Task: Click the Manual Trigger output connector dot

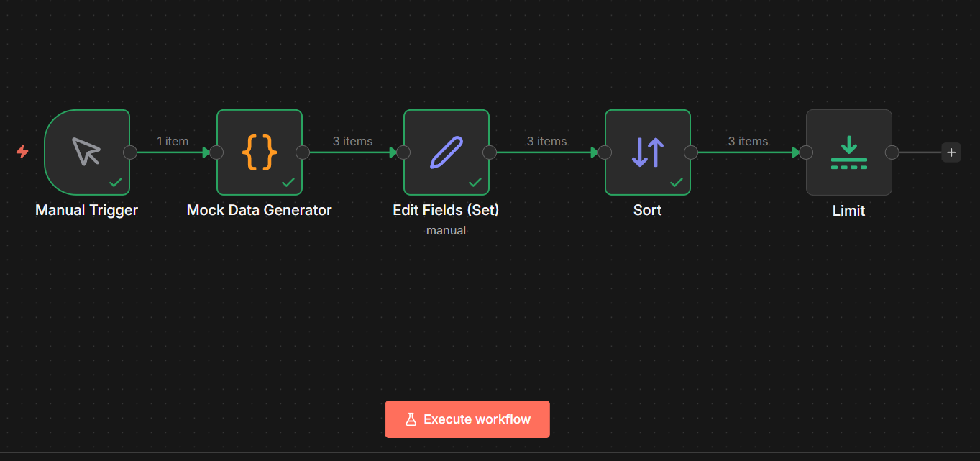Action: coord(130,152)
